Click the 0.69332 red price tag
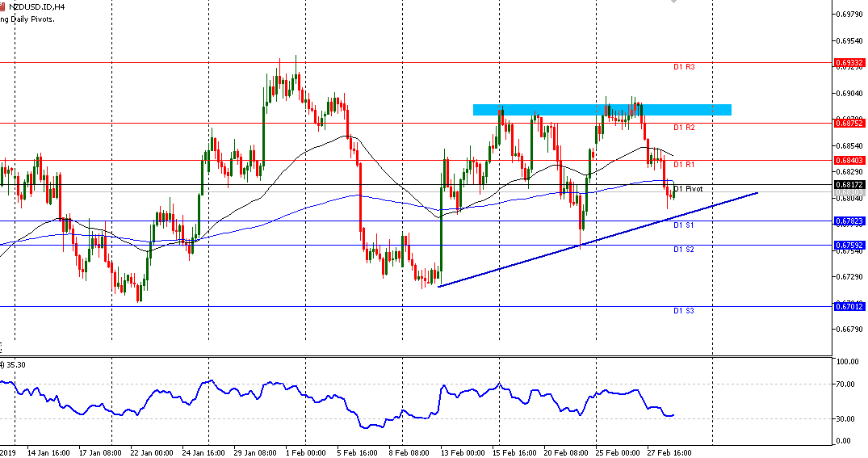 click(x=849, y=62)
